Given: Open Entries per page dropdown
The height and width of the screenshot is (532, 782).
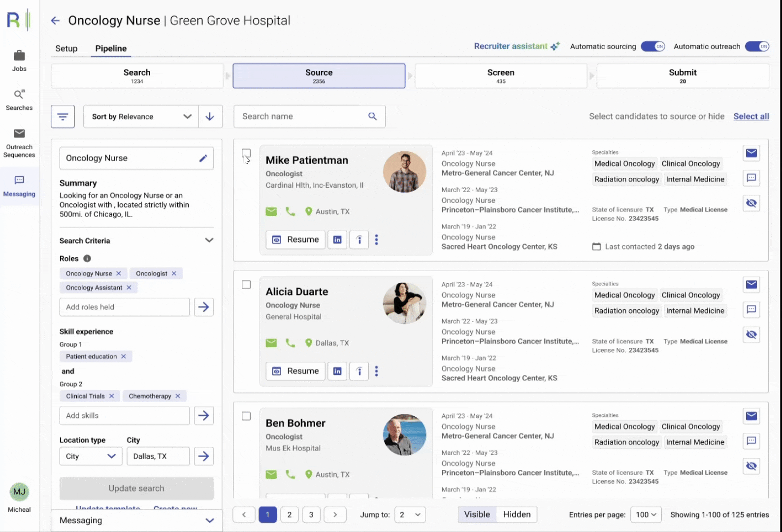Looking at the screenshot, I should coord(646,515).
